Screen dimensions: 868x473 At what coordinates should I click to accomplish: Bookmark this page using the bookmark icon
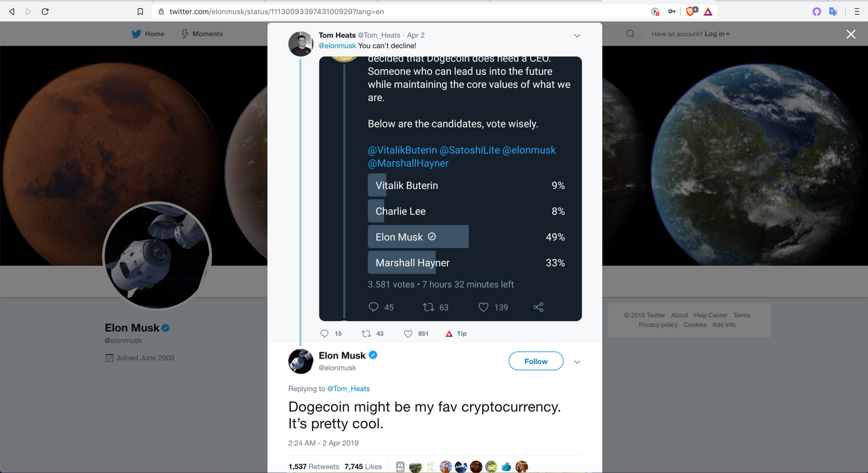click(140, 12)
